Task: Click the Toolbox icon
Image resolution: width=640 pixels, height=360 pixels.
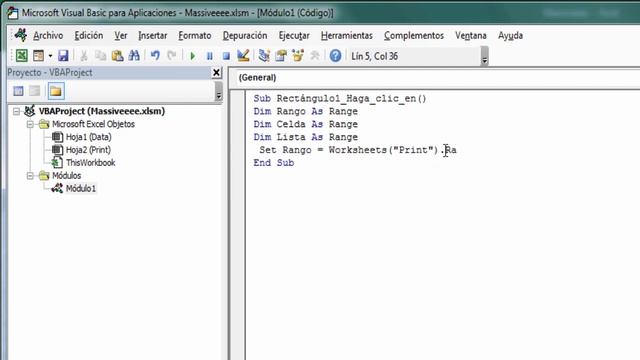Action: click(315, 56)
